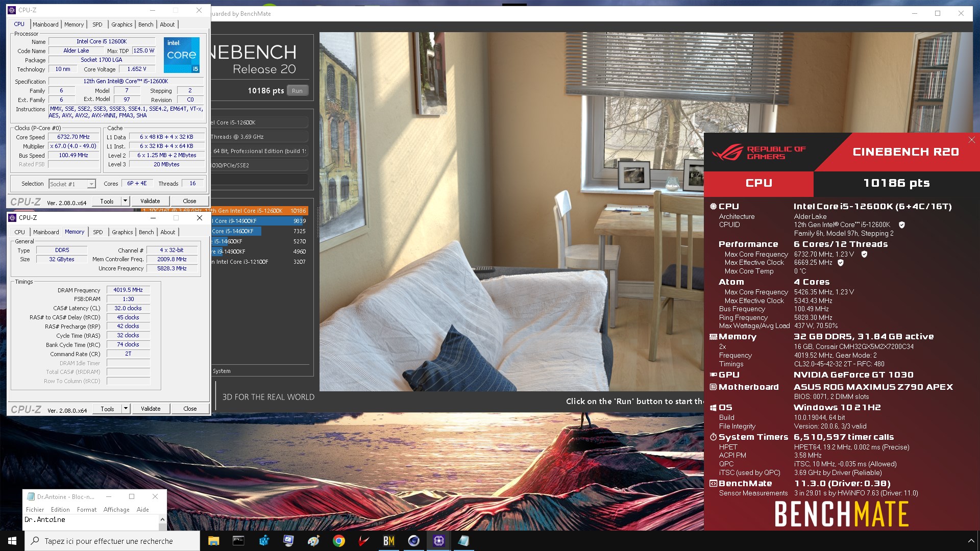The width and height of the screenshot is (980, 551).
Task: Maximize the Notepad window
Action: pos(132,496)
